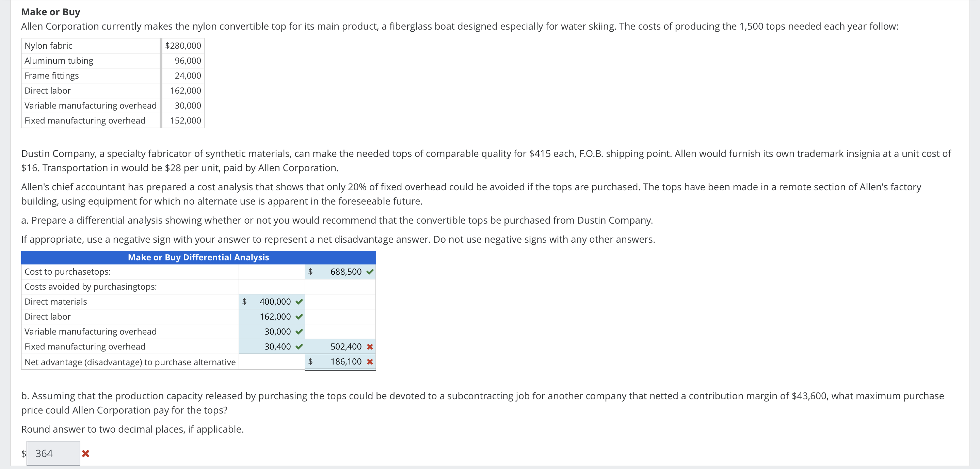Click checkmark next to variable overhead 30,000
The image size is (980, 469).
(x=299, y=332)
